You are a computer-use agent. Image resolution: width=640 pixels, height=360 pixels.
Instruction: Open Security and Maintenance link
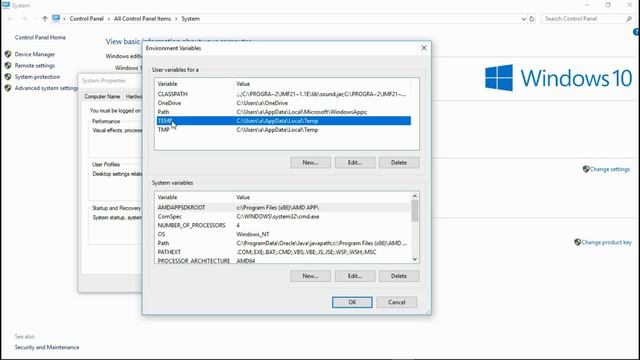click(47, 347)
